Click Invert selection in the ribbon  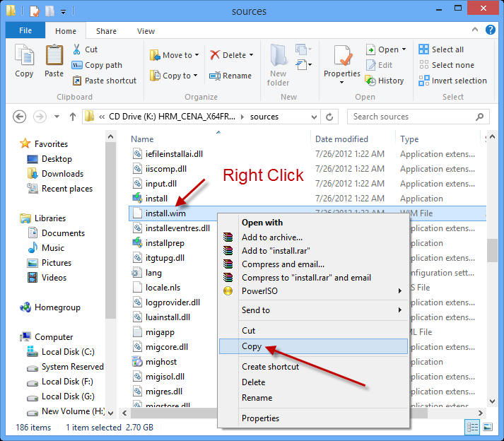coord(452,81)
